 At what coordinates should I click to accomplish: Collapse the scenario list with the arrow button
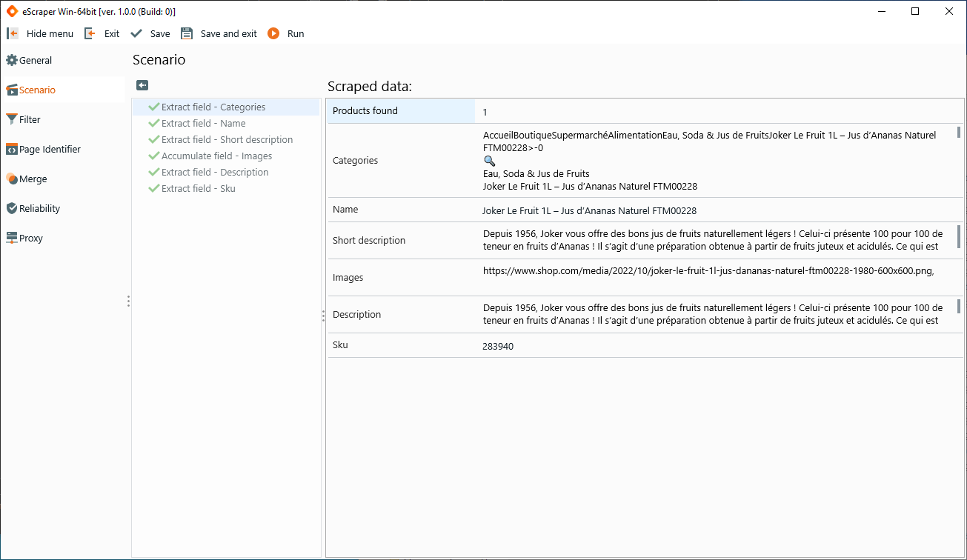tap(142, 84)
